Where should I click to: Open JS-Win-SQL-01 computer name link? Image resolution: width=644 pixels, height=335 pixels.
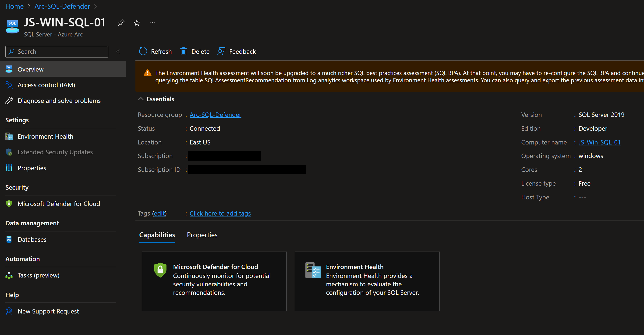pos(599,142)
